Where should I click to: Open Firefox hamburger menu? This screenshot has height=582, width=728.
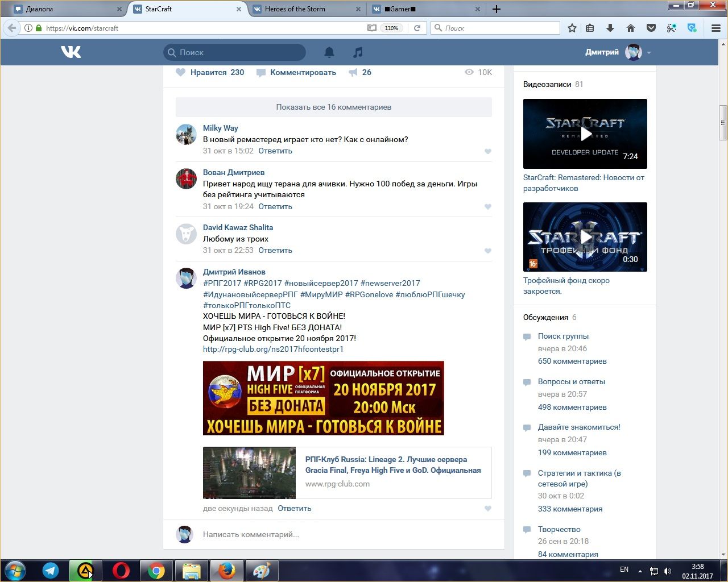tap(715, 28)
